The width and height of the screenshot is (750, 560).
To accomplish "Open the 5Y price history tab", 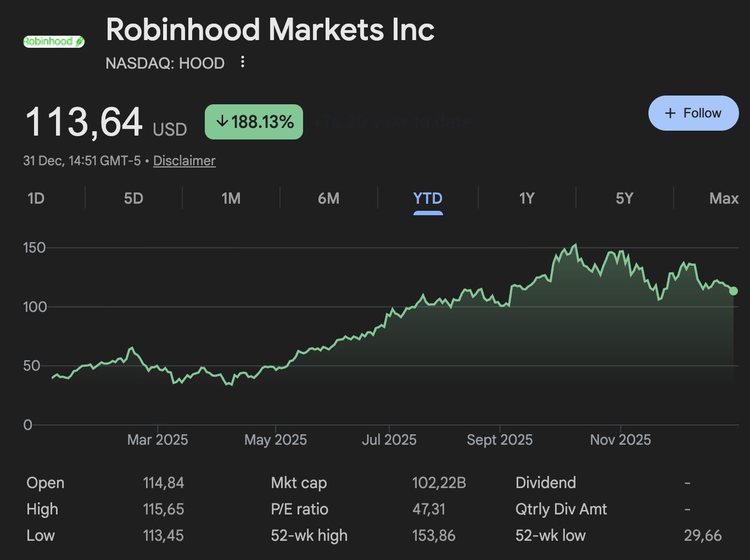I will (x=624, y=198).
